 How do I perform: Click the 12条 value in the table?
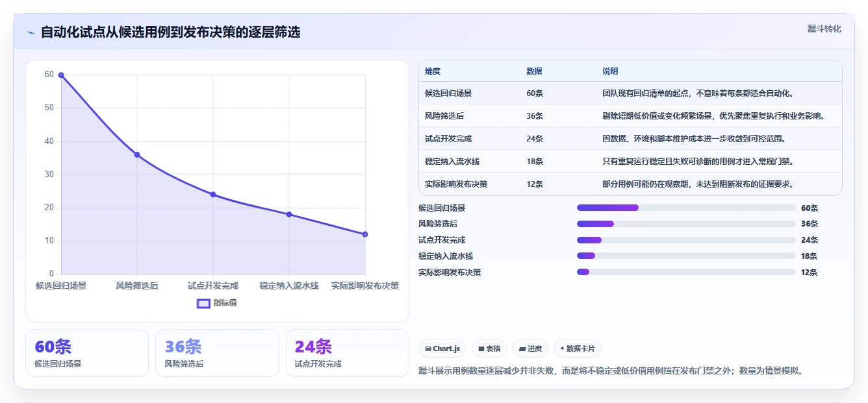[535, 184]
